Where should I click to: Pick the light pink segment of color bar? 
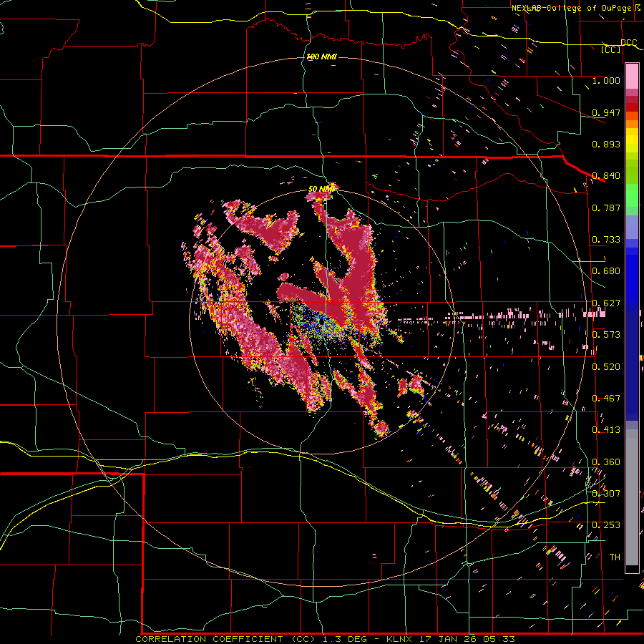point(632,77)
